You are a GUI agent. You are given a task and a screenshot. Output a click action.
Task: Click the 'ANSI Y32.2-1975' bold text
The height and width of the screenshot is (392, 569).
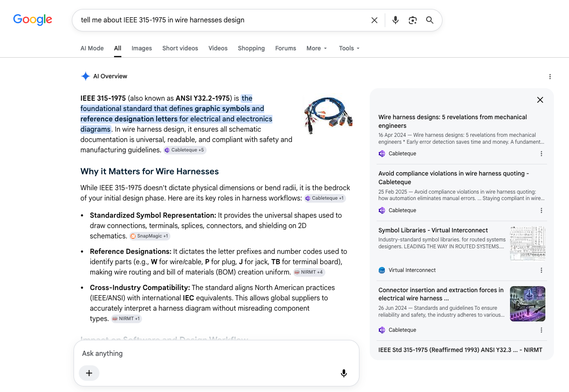[203, 98]
